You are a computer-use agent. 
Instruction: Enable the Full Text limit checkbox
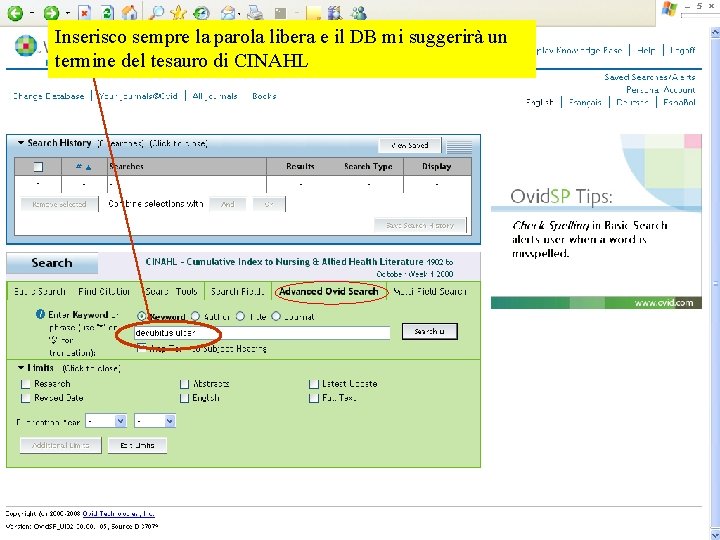click(314, 398)
